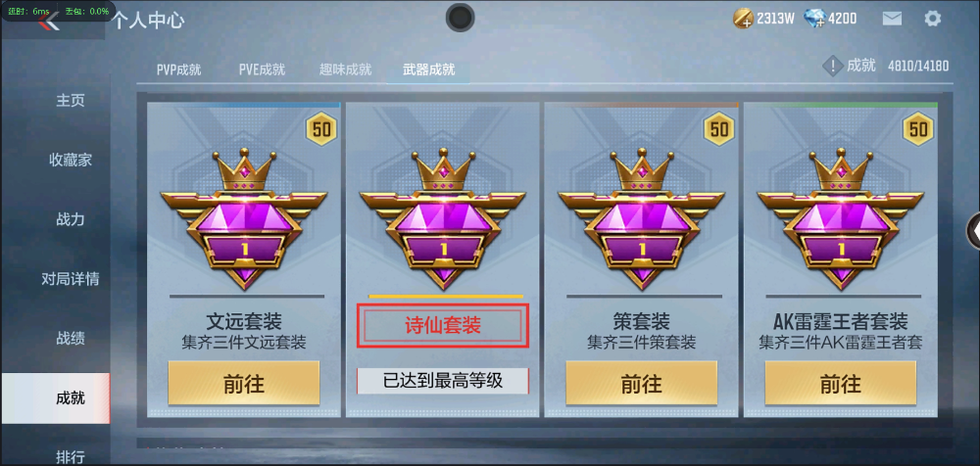Add diamonds via diamond icon

coord(815,19)
